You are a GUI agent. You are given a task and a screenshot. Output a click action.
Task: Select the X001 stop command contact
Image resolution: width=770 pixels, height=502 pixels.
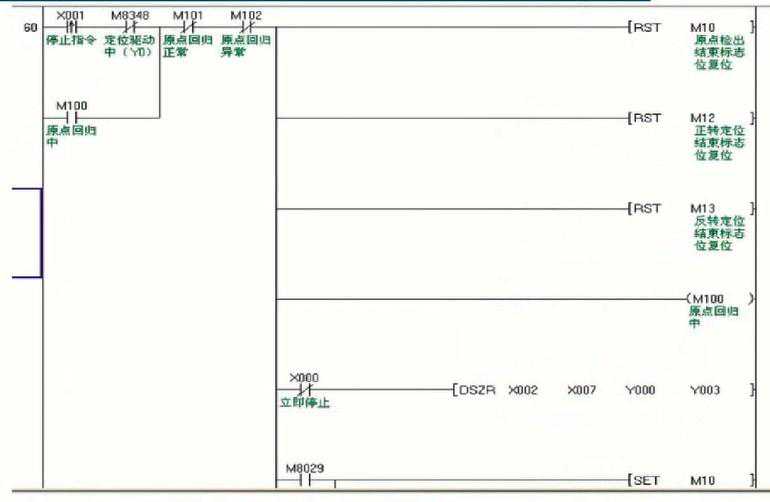pyautogui.click(x=72, y=27)
